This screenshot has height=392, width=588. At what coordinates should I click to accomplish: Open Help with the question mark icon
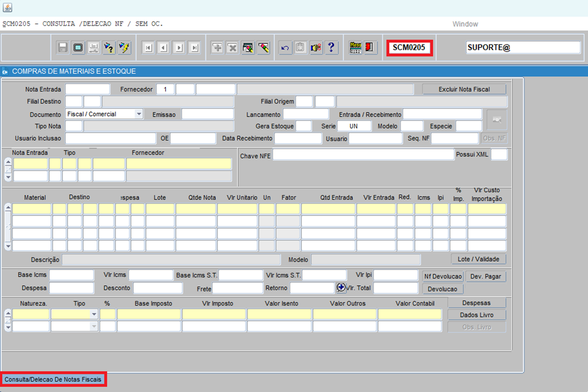point(331,48)
